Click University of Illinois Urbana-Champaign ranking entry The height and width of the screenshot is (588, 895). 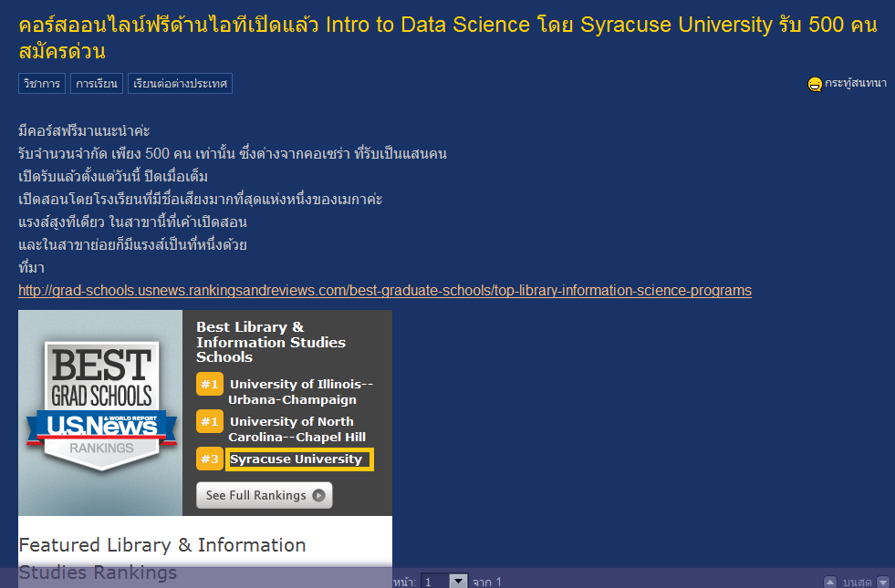click(x=301, y=392)
